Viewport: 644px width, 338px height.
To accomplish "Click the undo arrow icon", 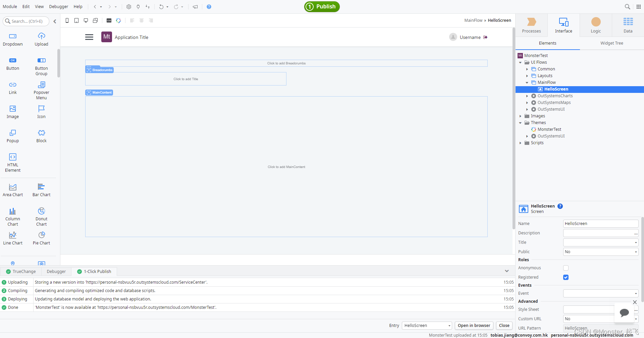I will [161, 7].
